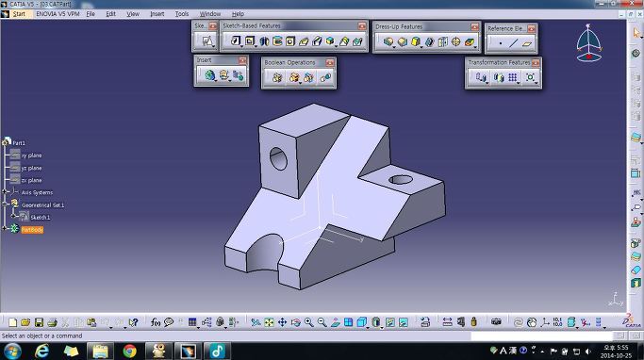
Task: Toggle the Pan view tool
Action: coord(282,322)
